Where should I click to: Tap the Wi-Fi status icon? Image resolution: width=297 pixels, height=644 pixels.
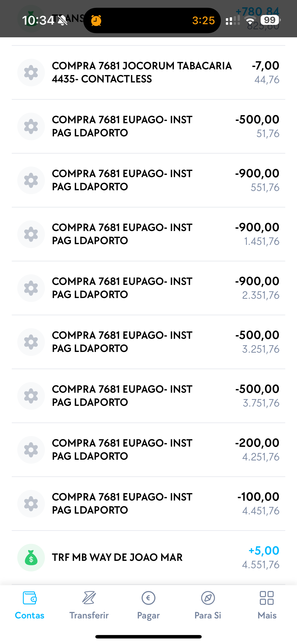[250, 20]
